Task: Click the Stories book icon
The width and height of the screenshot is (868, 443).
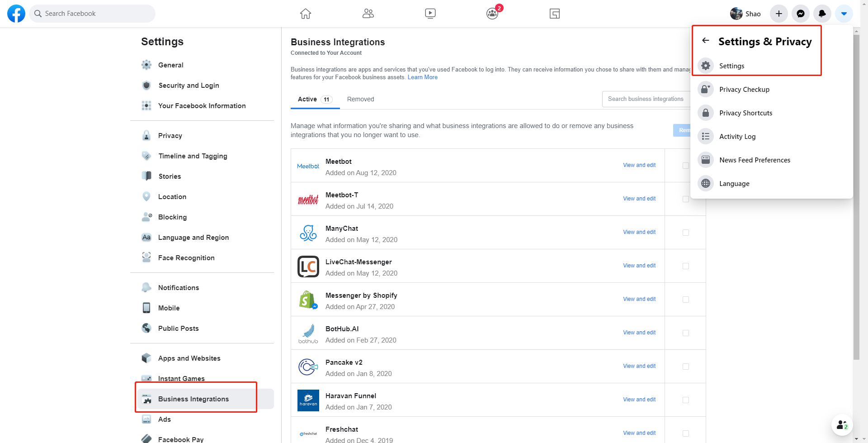Action: point(146,176)
